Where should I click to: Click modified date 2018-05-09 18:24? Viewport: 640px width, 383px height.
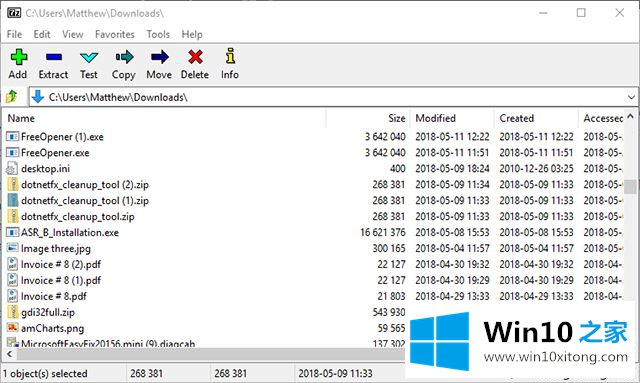(452, 168)
